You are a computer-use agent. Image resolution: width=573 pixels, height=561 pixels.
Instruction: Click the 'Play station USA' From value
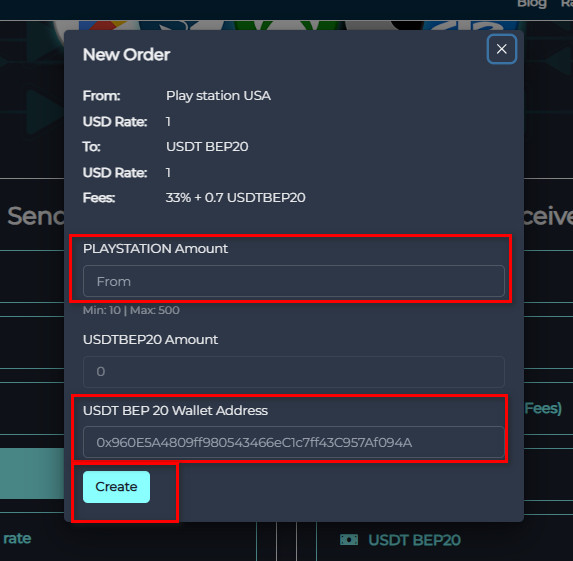tap(218, 96)
